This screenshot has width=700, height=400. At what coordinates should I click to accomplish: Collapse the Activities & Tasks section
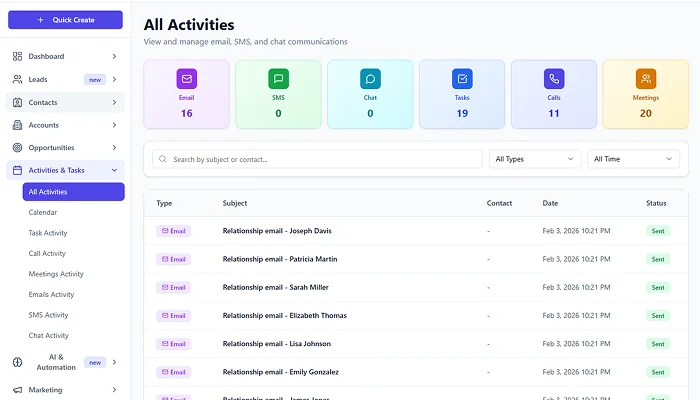pos(114,171)
